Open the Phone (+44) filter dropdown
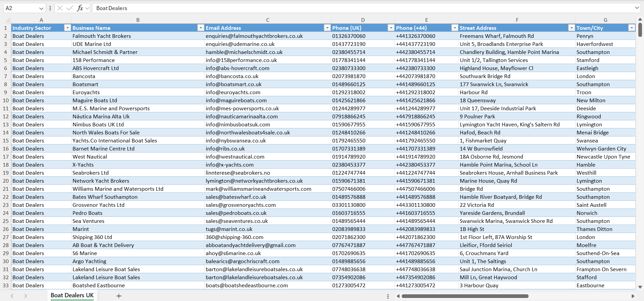Image resolution: width=644 pixels, height=301 pixels. [x=455, y=28]
